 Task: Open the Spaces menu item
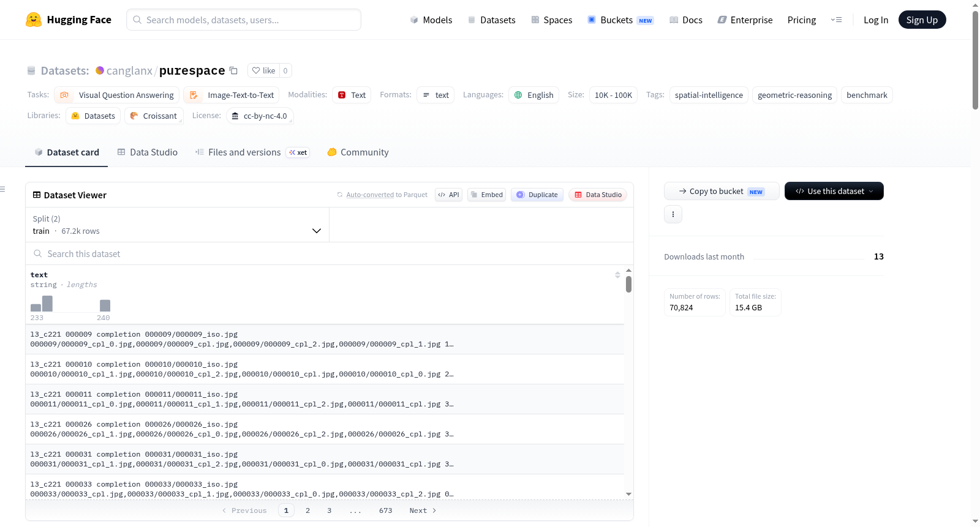[x=551, y=20]
